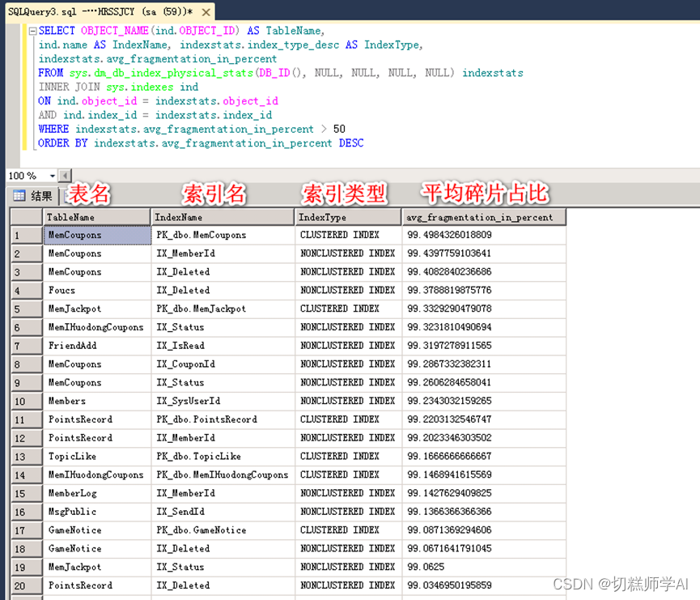Click value 99.0625 in row 19

pyautogui.click(x=484, y=567)
